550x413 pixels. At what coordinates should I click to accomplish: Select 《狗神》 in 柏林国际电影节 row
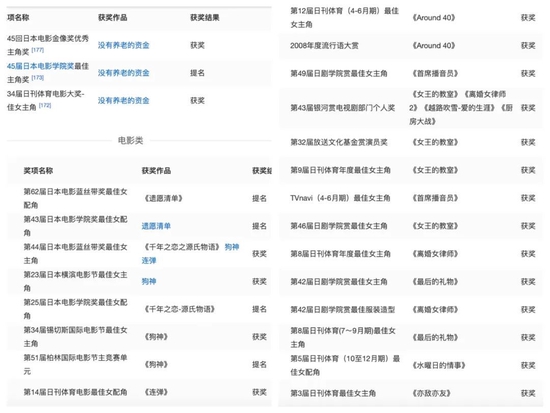point(156,365)
